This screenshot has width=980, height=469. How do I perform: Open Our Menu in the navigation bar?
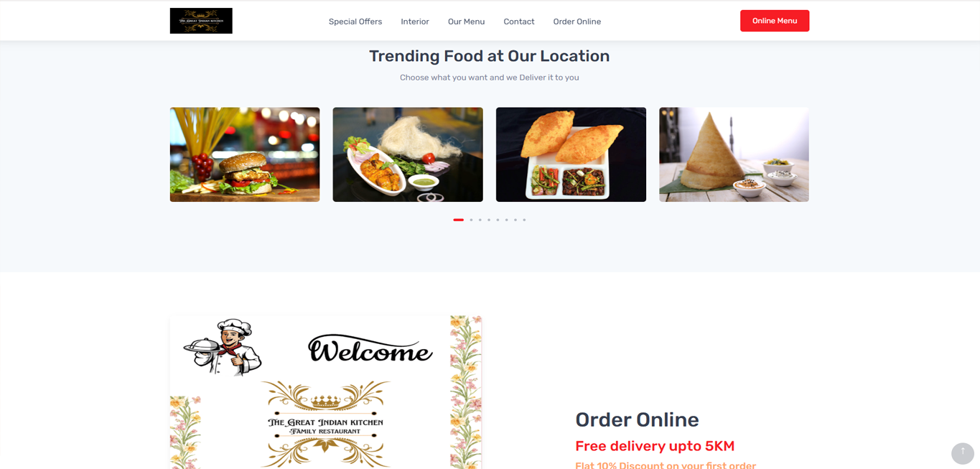pos(466,22)
